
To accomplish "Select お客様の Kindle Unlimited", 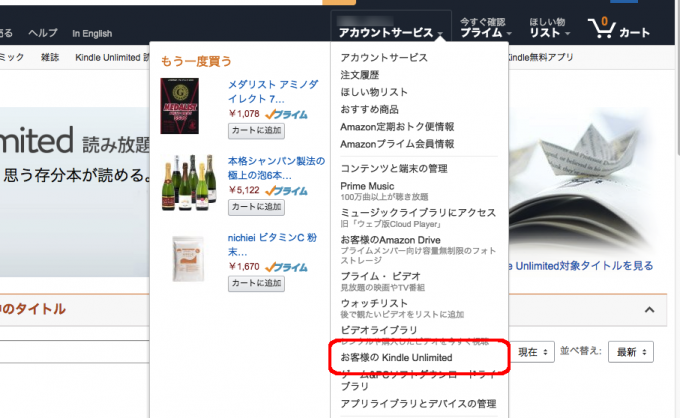I will pyautogui.click(x=396, y=358).
